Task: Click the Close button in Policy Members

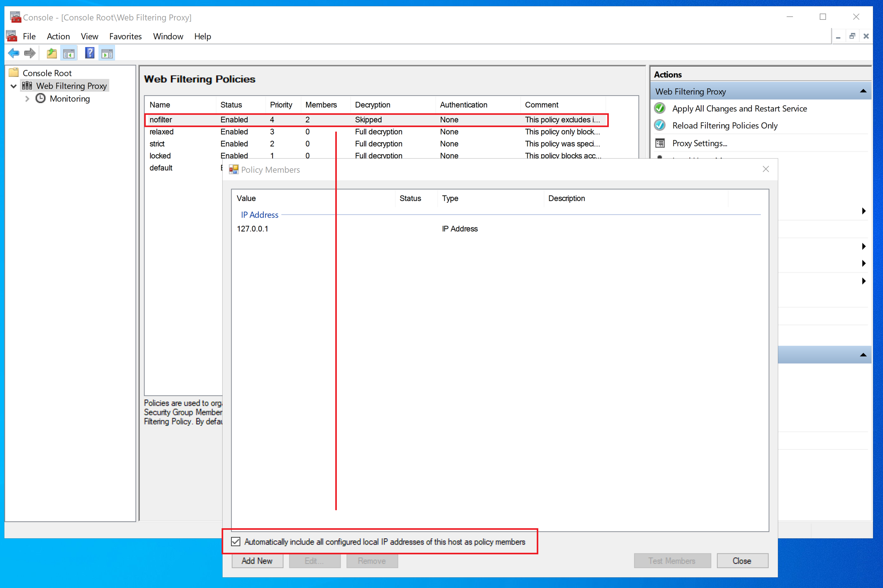Action: coord(742,561)
